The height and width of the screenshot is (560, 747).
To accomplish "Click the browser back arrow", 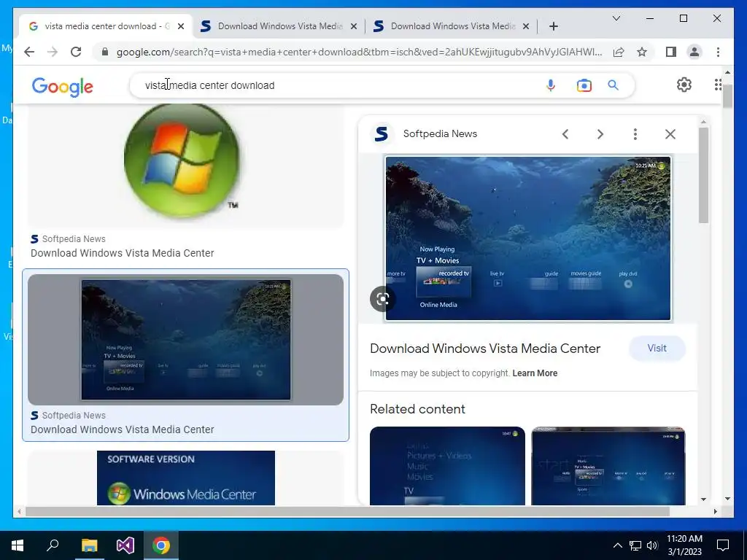I will [x=29, y=52].
